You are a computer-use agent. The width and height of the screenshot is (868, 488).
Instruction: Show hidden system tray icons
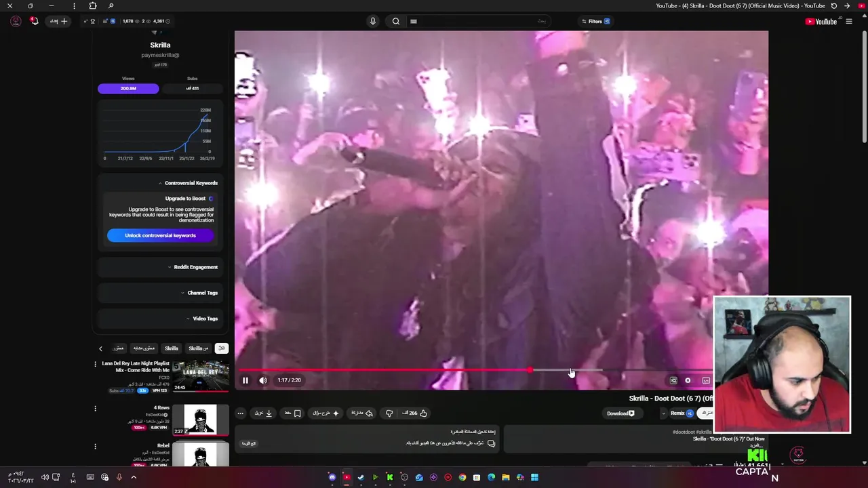pyautogui.click(x=134, y=477)
